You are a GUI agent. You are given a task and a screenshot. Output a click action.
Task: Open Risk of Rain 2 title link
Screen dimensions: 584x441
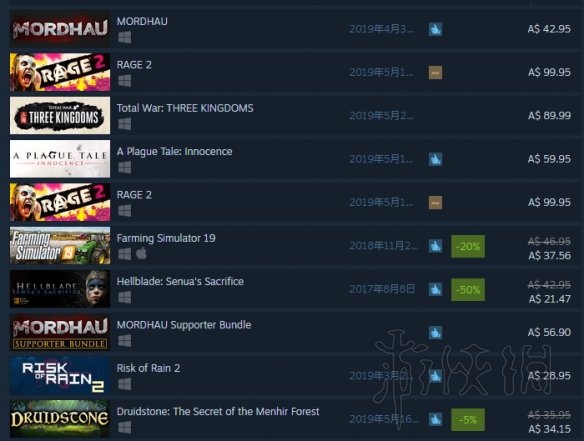click(x=148, y=368)
